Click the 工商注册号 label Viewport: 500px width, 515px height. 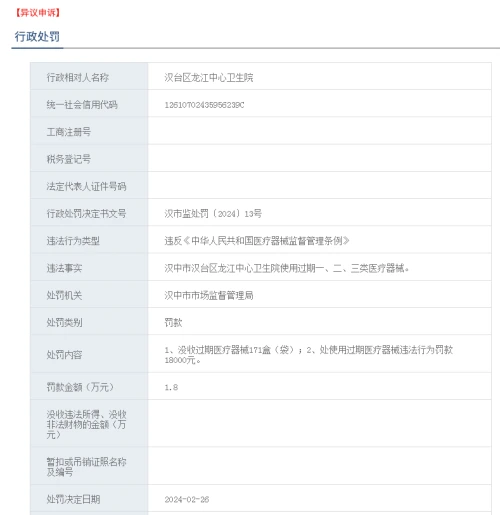pos(69,132)
